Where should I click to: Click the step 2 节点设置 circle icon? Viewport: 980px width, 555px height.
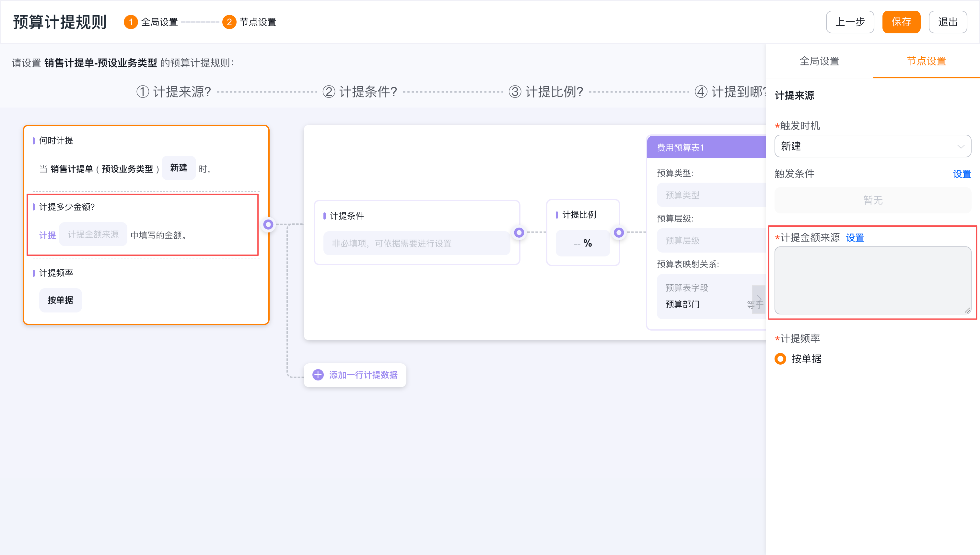point(229,22)
